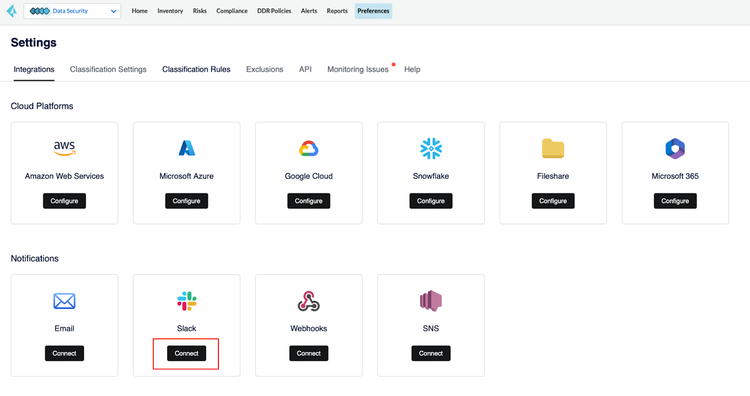
Task: Click the SNS logo icon
Action: coord(431,301)
